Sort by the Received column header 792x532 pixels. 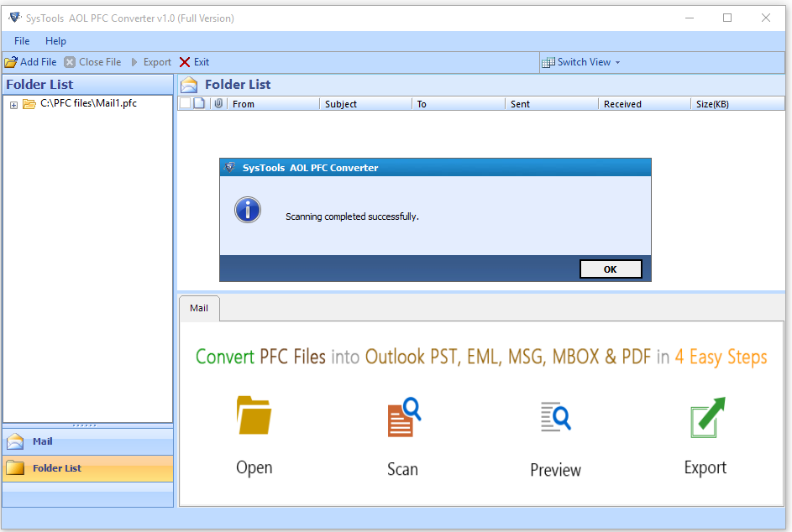pyautogui.click(x=644, y=104)
